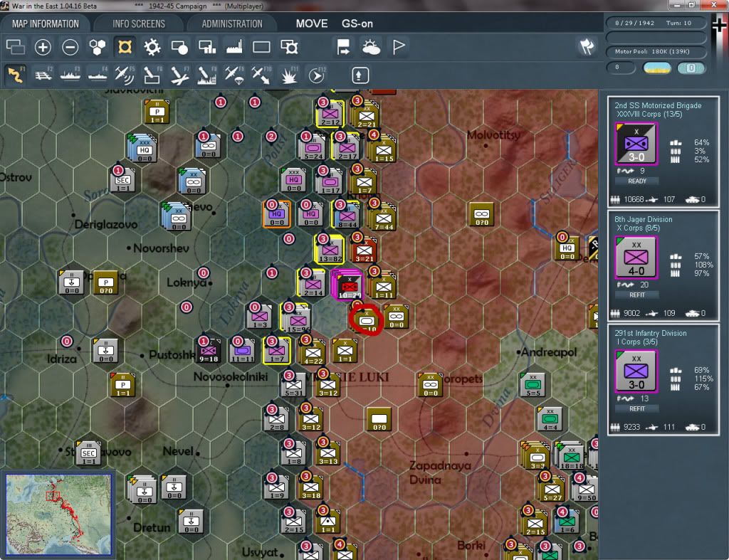Screen dimensions: 729x560
Task: Toggle the blue-yellow weather pill indicator
Action: point(656,68)
